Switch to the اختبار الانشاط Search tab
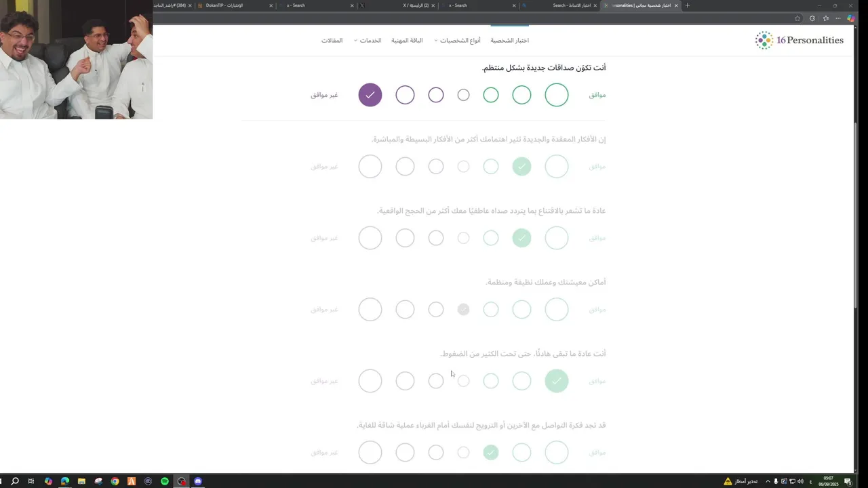Viewport: 868px width, 488px height. coord(560,5)
